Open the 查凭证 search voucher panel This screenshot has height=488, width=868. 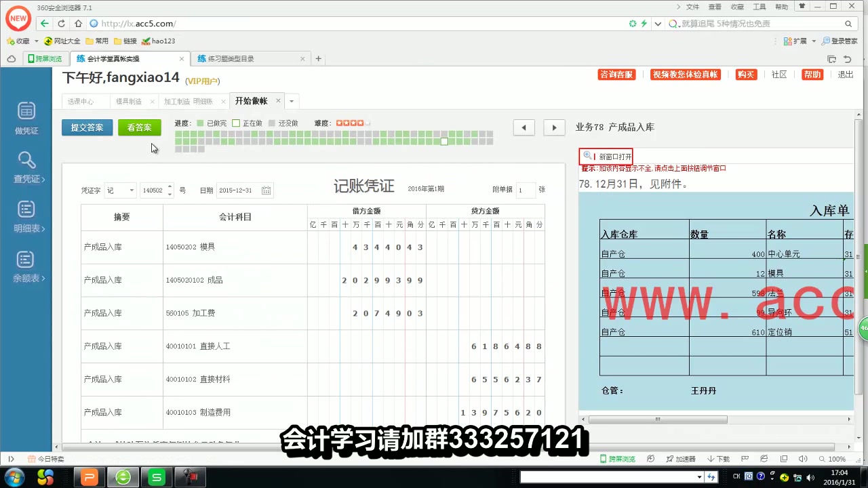tap(26, 167)
